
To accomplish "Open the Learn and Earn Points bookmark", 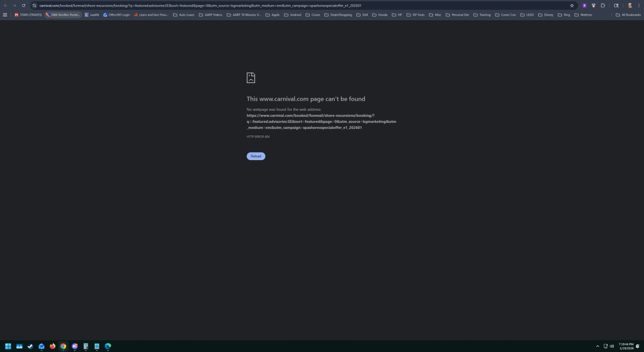I will [151, 14].
